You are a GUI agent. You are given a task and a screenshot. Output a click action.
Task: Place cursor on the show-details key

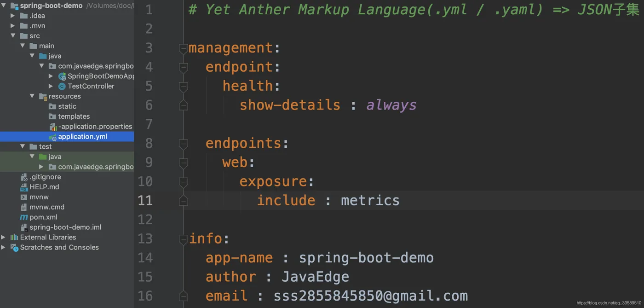tap(290, 105)
